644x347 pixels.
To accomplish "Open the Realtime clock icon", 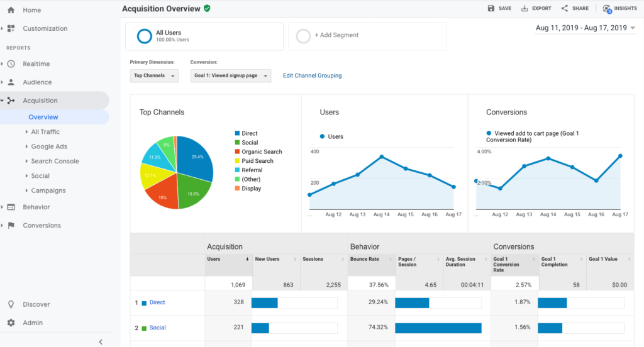I will [x=11, y=64].
